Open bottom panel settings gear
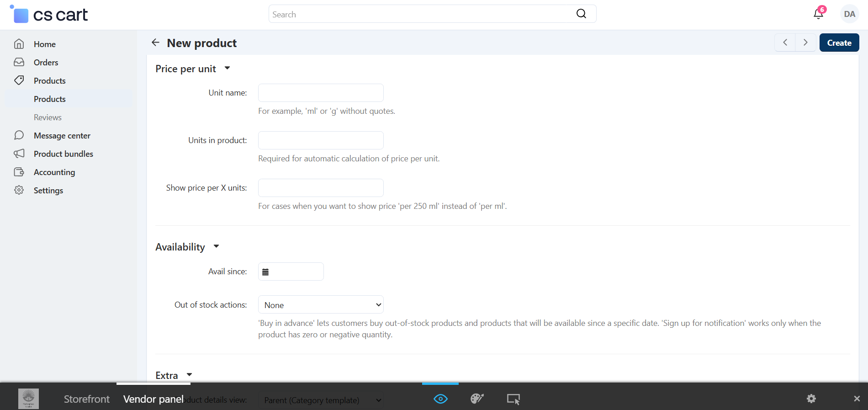Image resolution: width=868 pixels, height=410 pixels. point(811,399)
